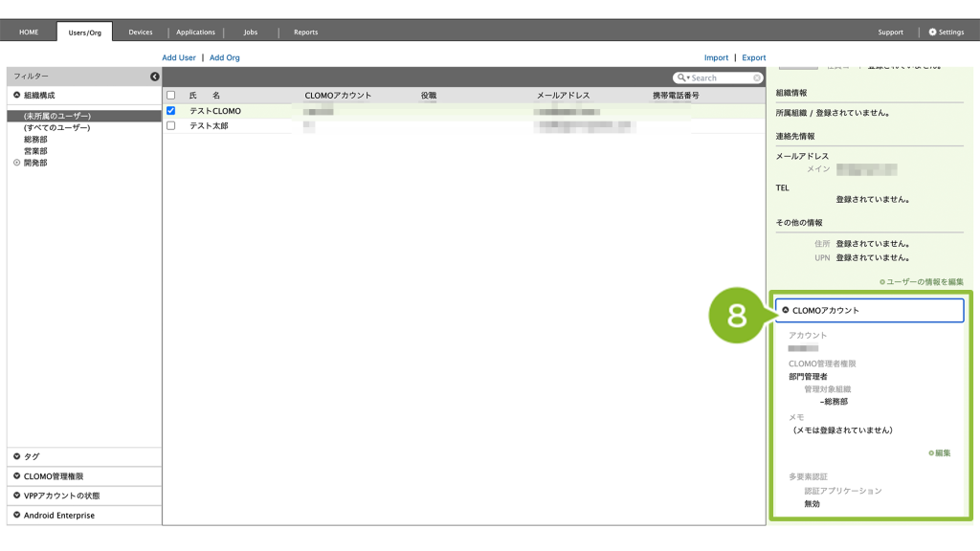The image size is (980, 551).
Task: Check the テスト太郎 row checkbox
Action: pos(170,125)
